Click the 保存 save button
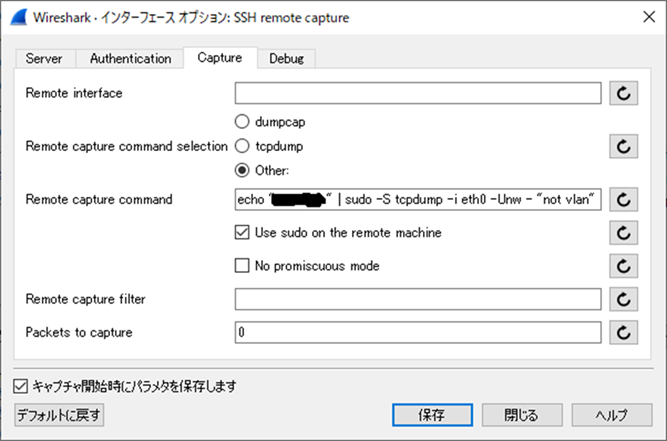The height and width of the screenshot is (441, 667). (x=432, y=414)
